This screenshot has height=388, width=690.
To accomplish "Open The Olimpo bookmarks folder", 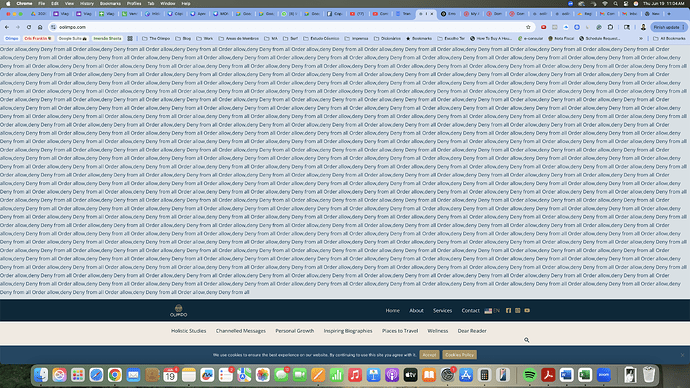I will click(156, 39).
